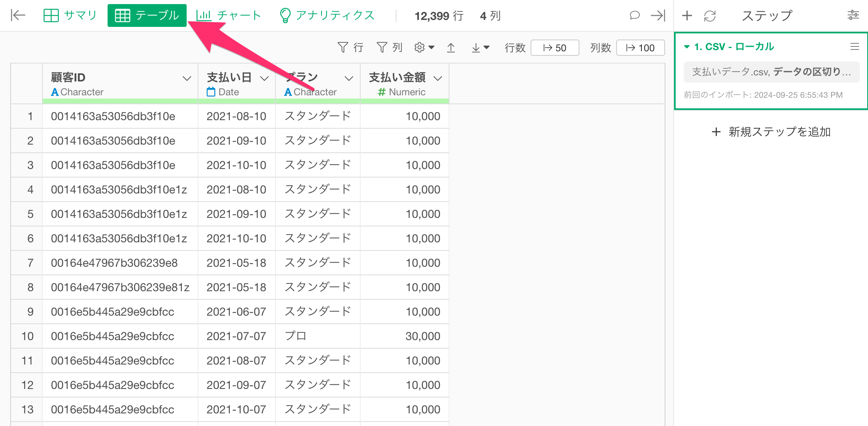The height and width of the screenshot is (426, 868).
Task: Collapse the 1. CSV - ローカル step
Action: (687, 47)
